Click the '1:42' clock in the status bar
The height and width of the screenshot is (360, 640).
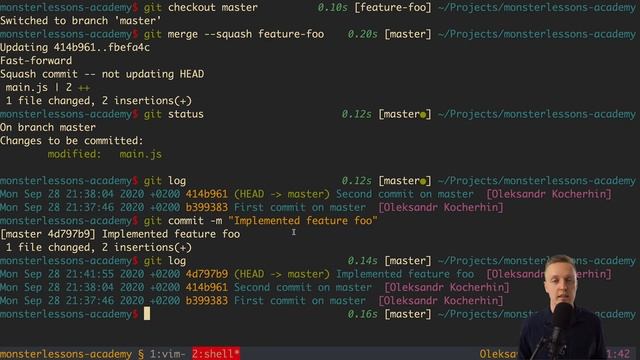point(618,354)
